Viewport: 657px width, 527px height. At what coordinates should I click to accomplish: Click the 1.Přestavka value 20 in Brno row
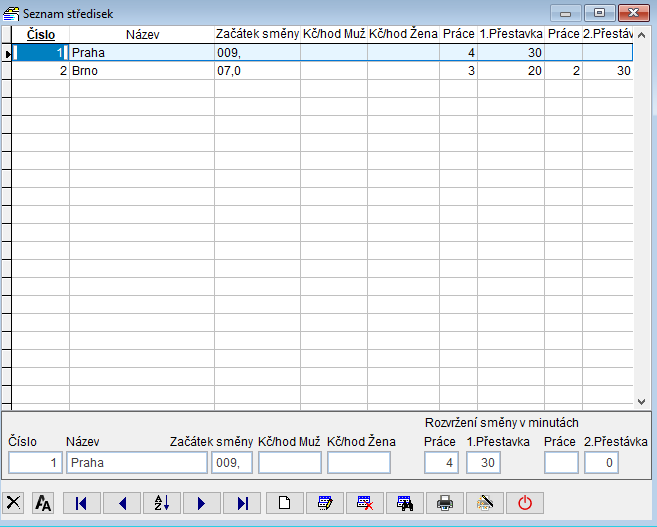click(x=511, y=71)
